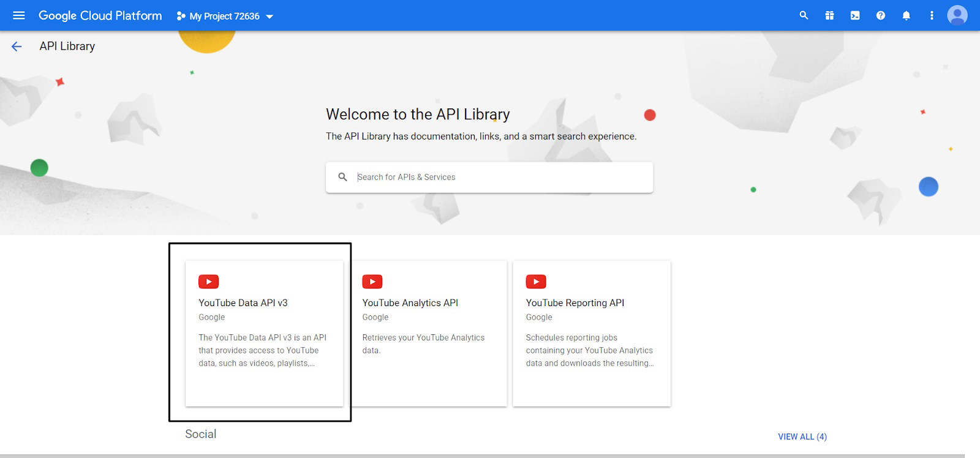Click the project selector hexagon icon

(x=181, y=17)
